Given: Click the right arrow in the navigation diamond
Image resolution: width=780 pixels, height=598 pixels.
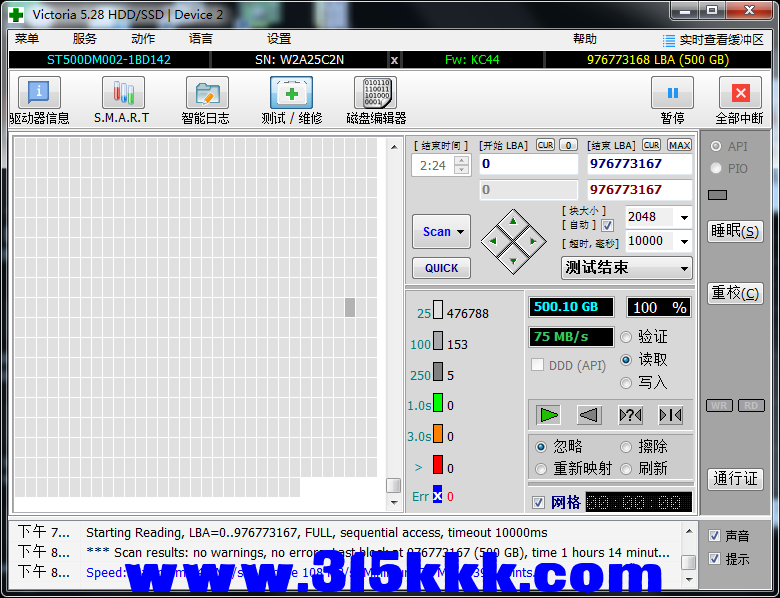Looking at the screenshot, I should (533, 241).
